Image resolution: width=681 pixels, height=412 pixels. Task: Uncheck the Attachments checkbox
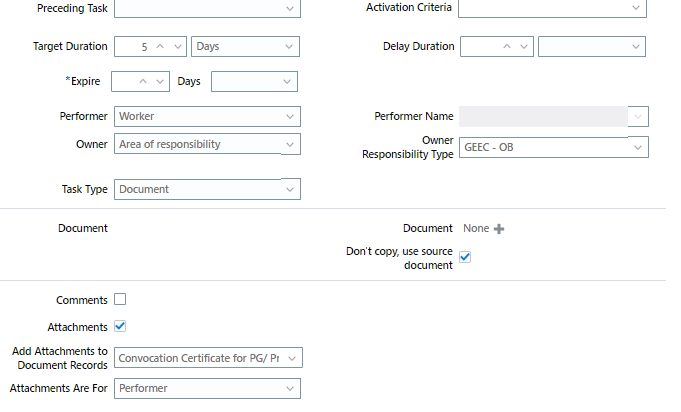point(120,326)
